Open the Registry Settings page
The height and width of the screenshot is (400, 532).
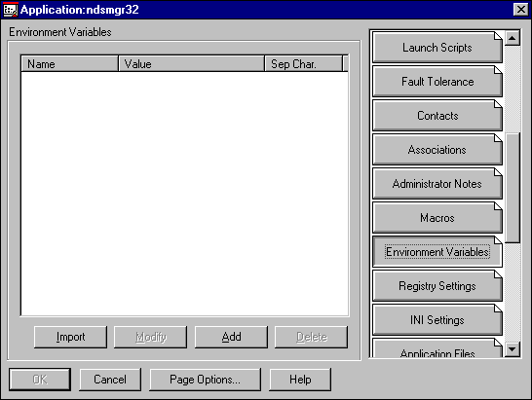pos(437,286)
